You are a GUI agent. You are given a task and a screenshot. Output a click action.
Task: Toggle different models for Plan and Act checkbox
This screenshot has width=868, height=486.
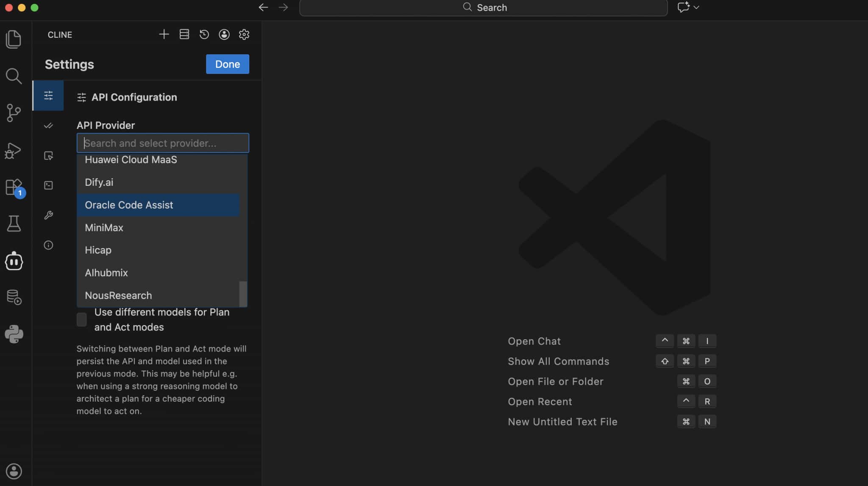81,319
